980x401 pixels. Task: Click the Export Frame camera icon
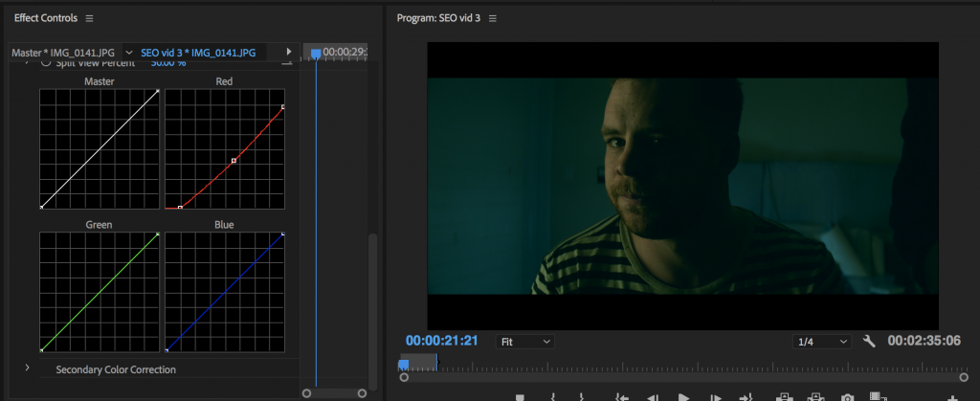(x=847, y=397)
